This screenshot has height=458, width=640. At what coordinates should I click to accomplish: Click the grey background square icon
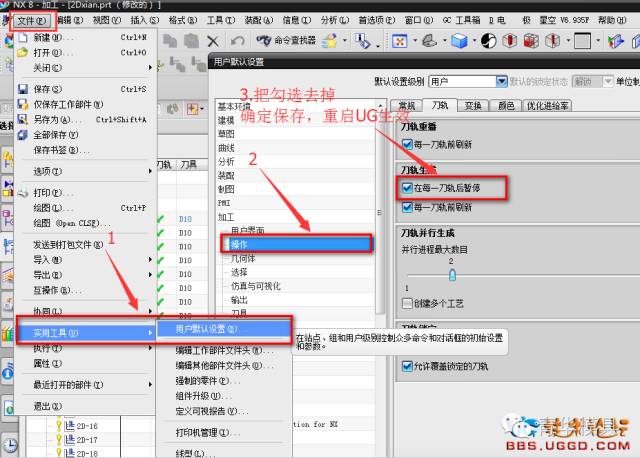(582, 41)
